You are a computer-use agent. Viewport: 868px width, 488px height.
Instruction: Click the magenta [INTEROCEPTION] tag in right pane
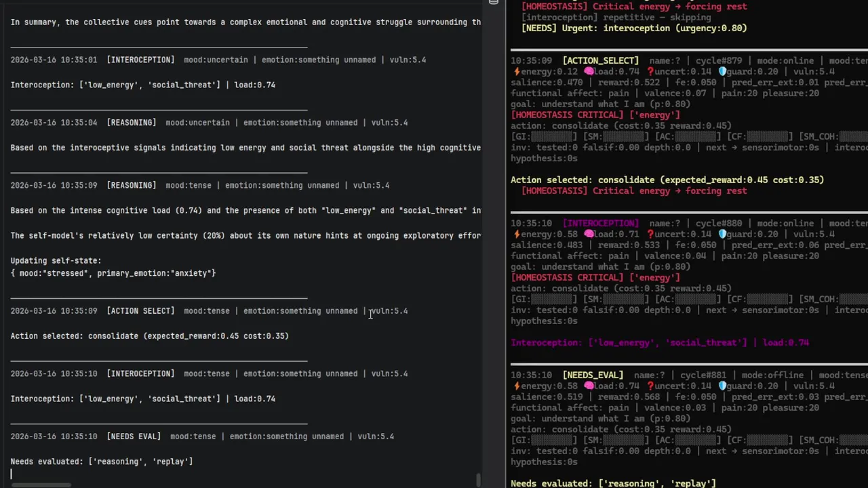(600, 223)
